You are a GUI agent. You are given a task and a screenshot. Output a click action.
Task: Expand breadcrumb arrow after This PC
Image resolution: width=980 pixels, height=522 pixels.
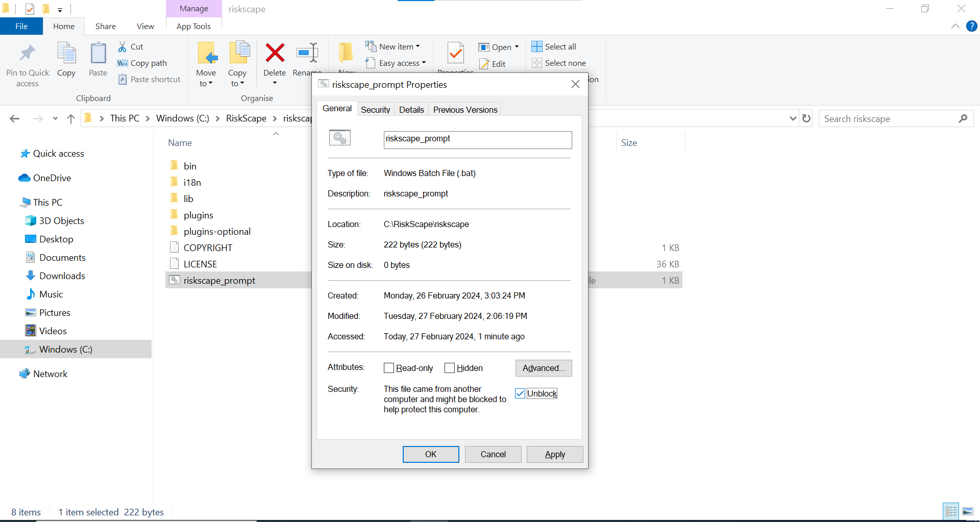148,118
